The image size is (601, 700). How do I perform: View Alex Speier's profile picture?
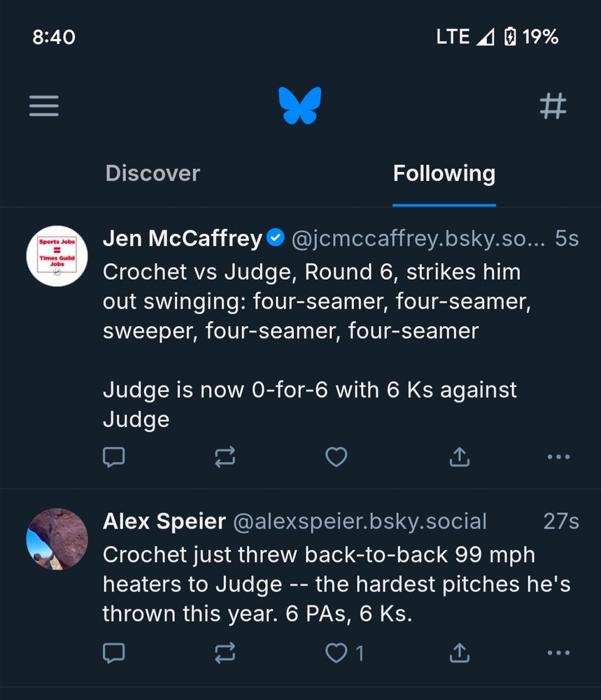pyautogui.click(x=57, y=539)
